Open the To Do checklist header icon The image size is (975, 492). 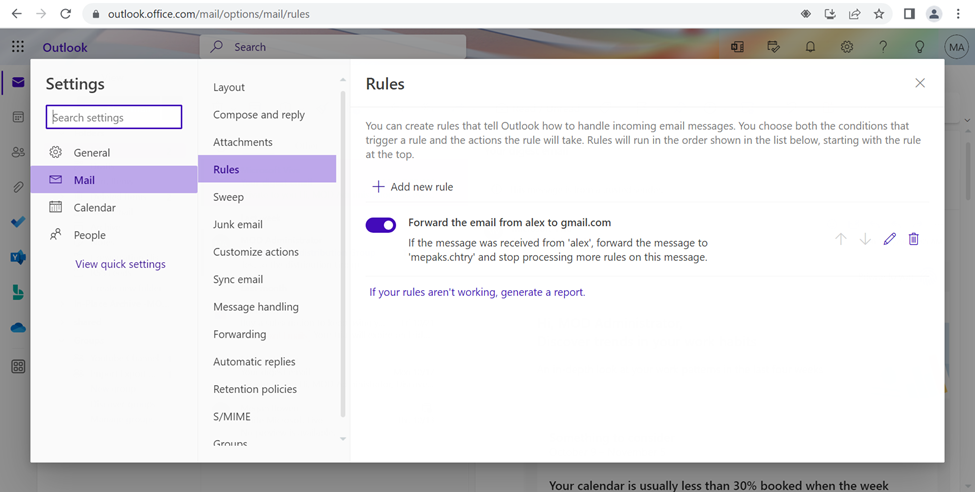[x=774, y=47]
